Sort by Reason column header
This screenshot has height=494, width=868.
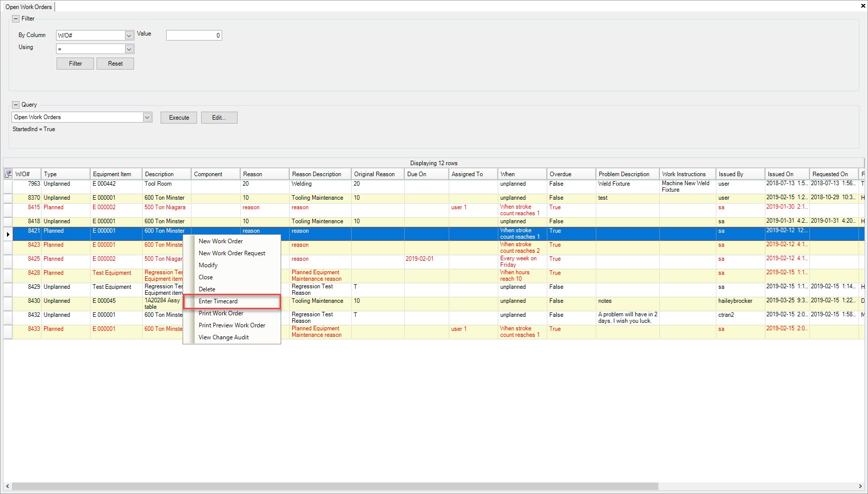(x=265, y=174)
